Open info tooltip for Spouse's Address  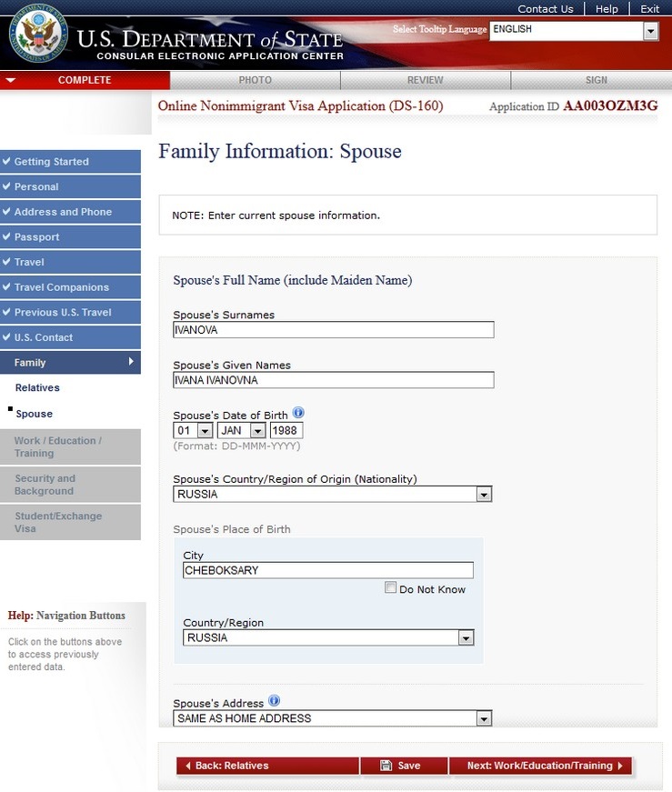(x=274, y=700)
